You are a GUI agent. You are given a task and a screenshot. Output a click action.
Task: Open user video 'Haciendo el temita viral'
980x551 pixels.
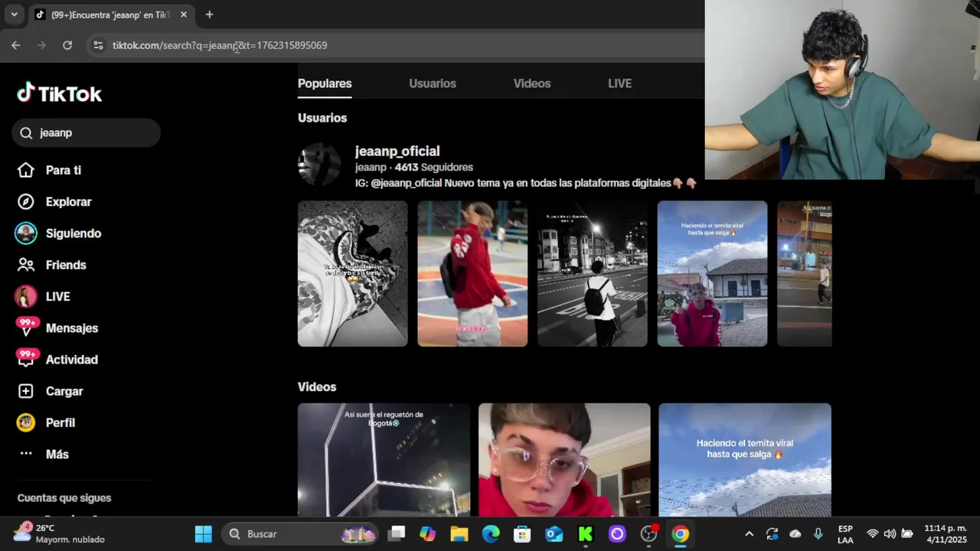click(712, 273)
